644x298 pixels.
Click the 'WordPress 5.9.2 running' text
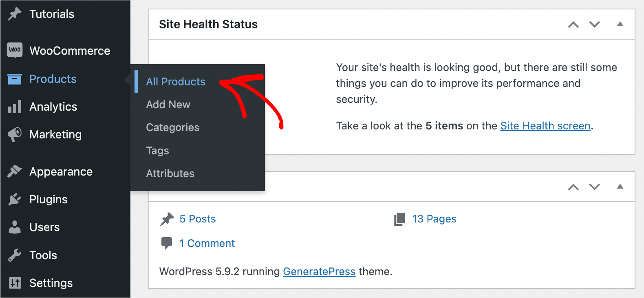(219, 271)
